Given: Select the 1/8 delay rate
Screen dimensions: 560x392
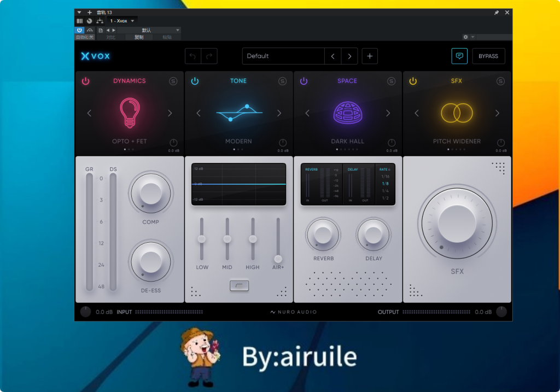Looking at the screenshot, I should click(386, 184).
